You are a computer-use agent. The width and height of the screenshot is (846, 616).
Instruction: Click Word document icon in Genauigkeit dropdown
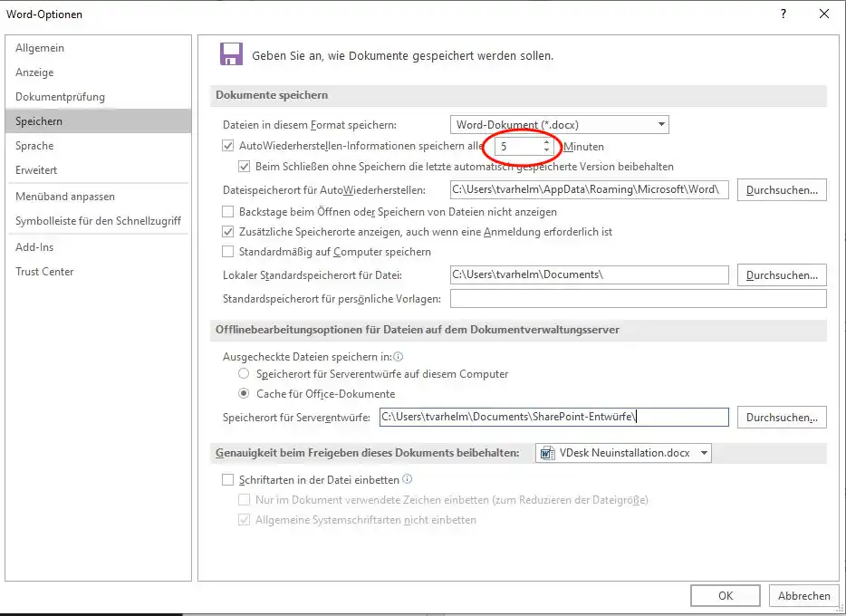546,453
